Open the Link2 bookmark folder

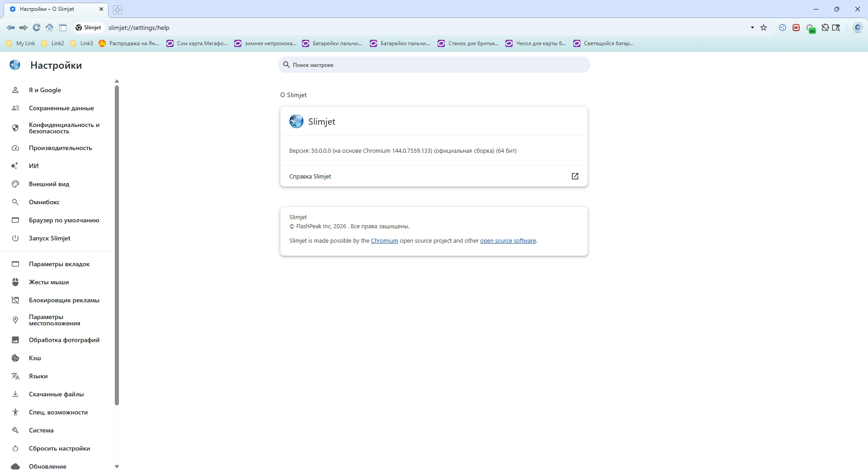tap(53, 43)
